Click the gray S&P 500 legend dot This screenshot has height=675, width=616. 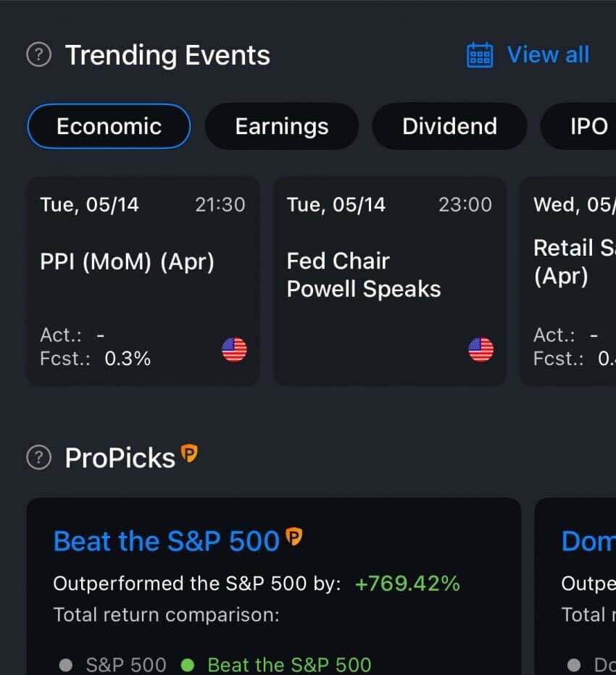[66, 664]
